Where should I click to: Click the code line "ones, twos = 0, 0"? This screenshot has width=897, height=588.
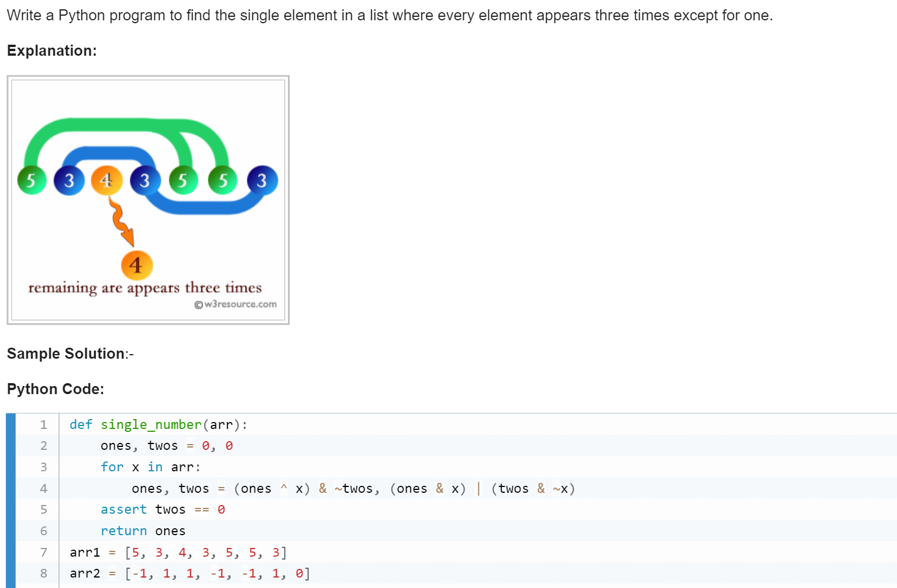[x=167, y=446]
